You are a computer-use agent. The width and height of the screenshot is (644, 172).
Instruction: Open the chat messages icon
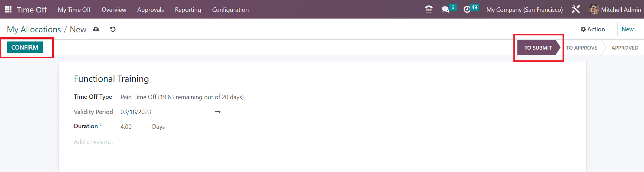(446, 9)
